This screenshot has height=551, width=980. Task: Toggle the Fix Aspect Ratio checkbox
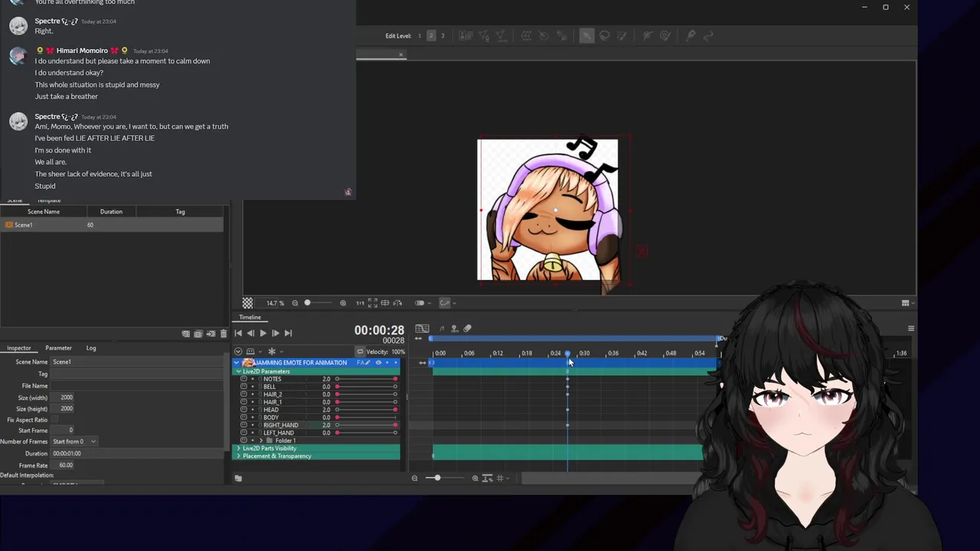[x=54, y=420]
